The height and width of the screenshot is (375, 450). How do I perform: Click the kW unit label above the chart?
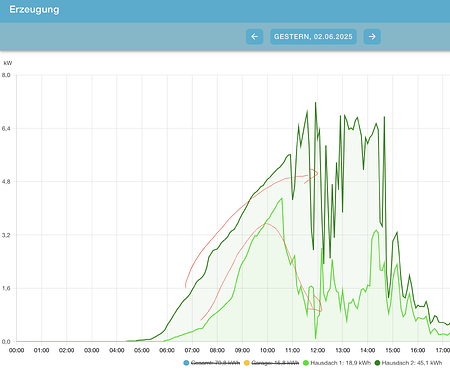(8, 63)
